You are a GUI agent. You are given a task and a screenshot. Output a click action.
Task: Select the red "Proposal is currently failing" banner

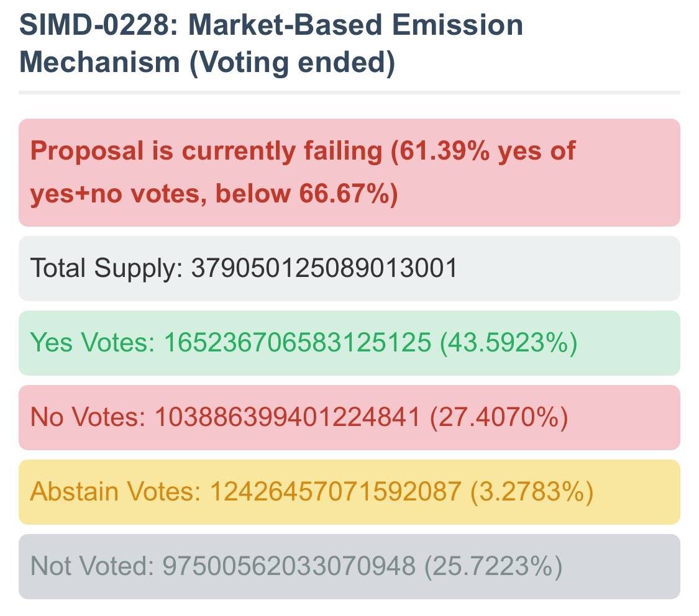[x=349, y=172]
